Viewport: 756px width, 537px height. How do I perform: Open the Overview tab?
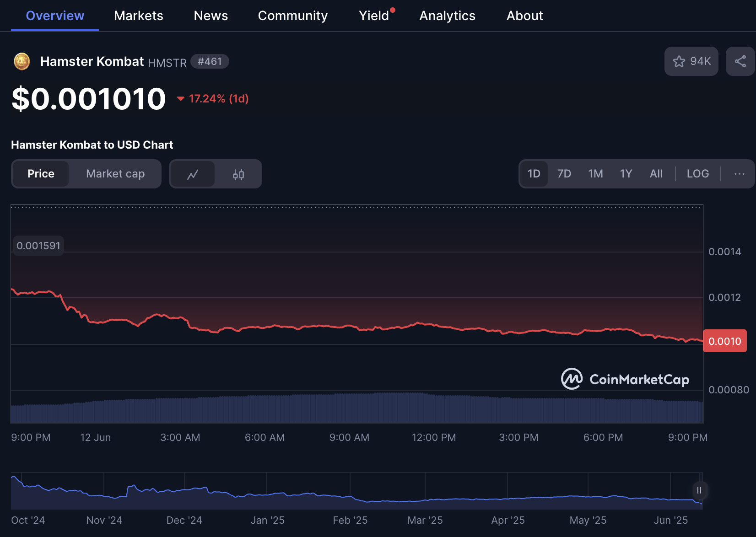(55, 16)
